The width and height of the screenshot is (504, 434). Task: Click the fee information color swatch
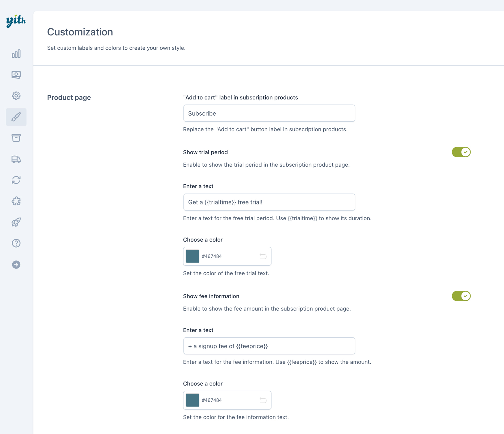192,400
